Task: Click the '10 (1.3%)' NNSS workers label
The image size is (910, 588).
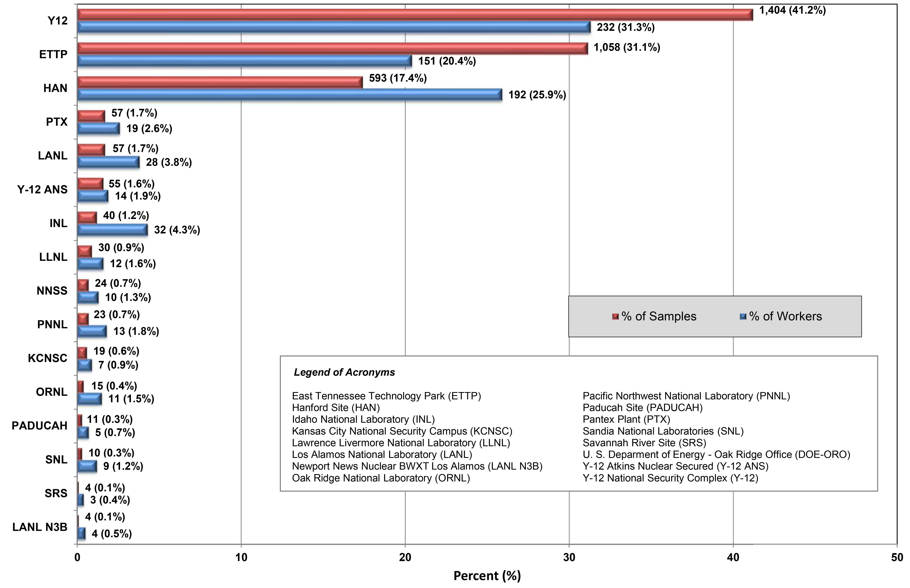Action: 128,297
